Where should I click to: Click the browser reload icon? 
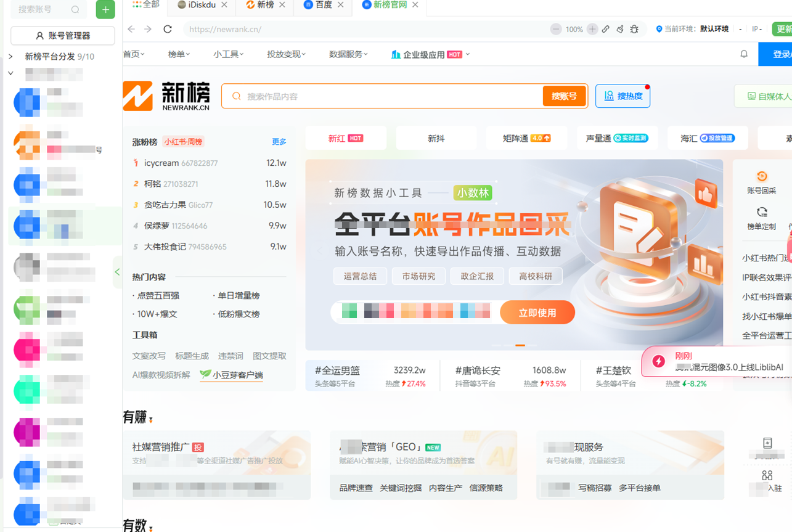pos(167,29)
